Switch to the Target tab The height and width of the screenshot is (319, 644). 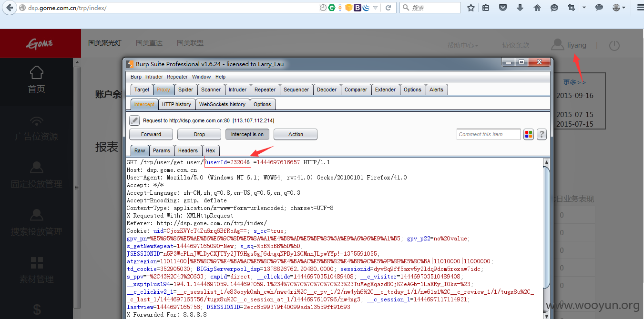point(142,90)
